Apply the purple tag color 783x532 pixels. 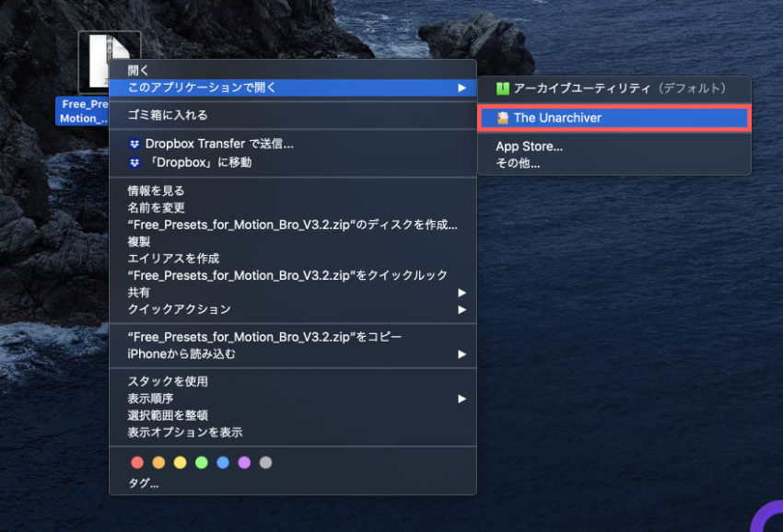pos(244,463)
